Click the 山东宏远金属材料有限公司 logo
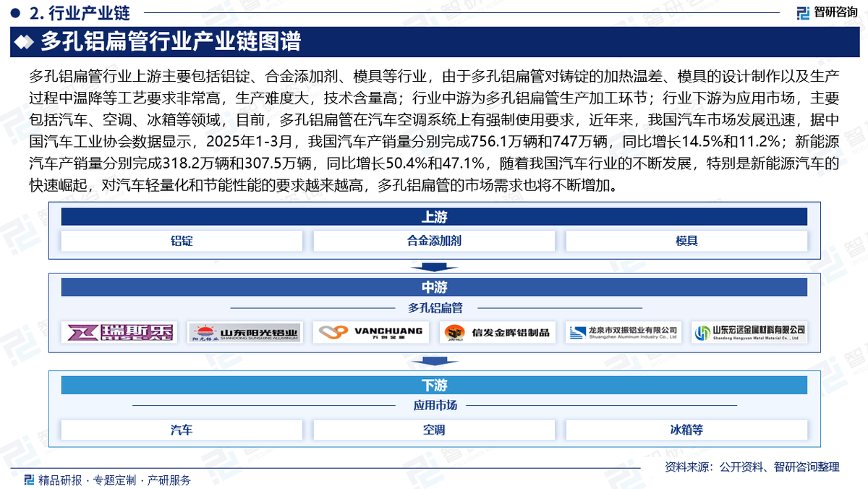Image resolution: width=868 pixels, height=489 pixels. point(749,332)
